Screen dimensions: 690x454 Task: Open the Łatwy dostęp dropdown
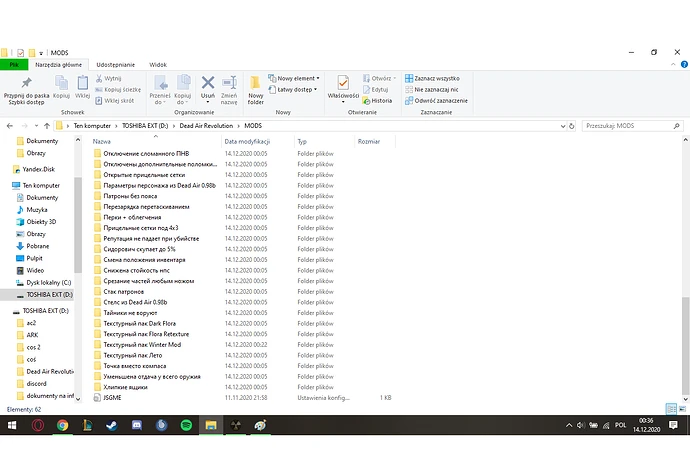click(293, 89)
